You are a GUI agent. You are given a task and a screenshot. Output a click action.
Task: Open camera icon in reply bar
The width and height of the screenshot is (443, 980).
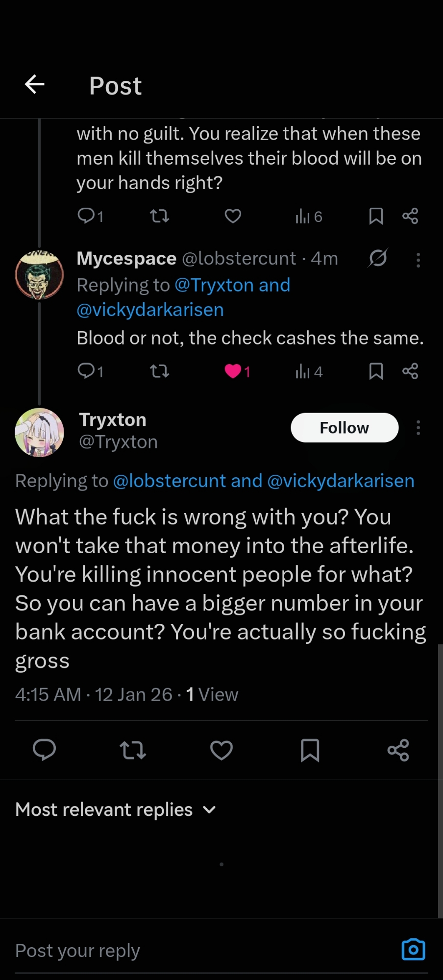click(413, 950)
